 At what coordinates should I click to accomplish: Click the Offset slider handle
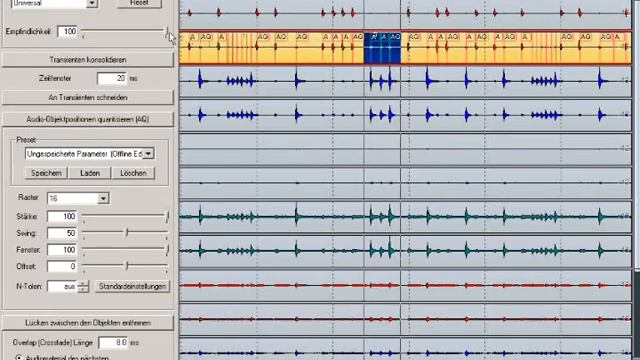[x=127, y=266]
